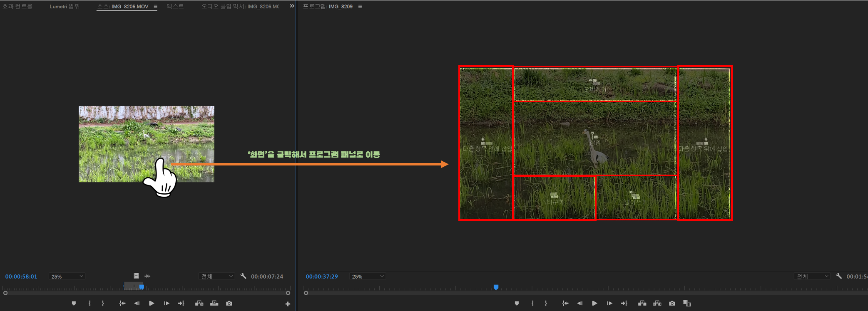Viewport: 868px width, 311px height.
Task: Step forward one frame in Program monitor
Action: 609,304
